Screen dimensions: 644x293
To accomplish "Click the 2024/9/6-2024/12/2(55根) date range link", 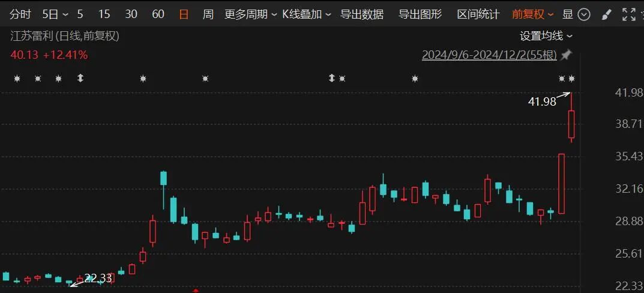I will pos(489,55).
